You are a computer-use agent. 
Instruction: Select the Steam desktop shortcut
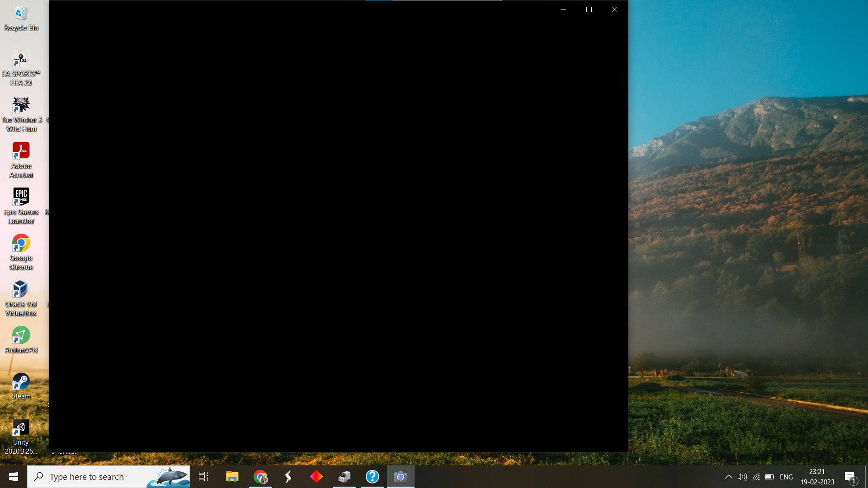coord(21,386)
